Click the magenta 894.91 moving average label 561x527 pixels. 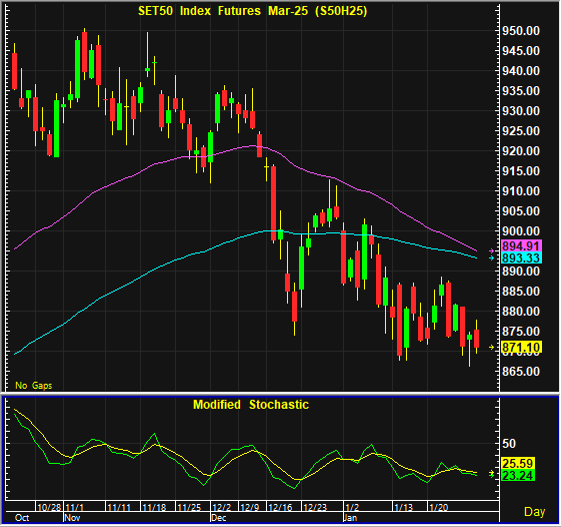(522, 246)
